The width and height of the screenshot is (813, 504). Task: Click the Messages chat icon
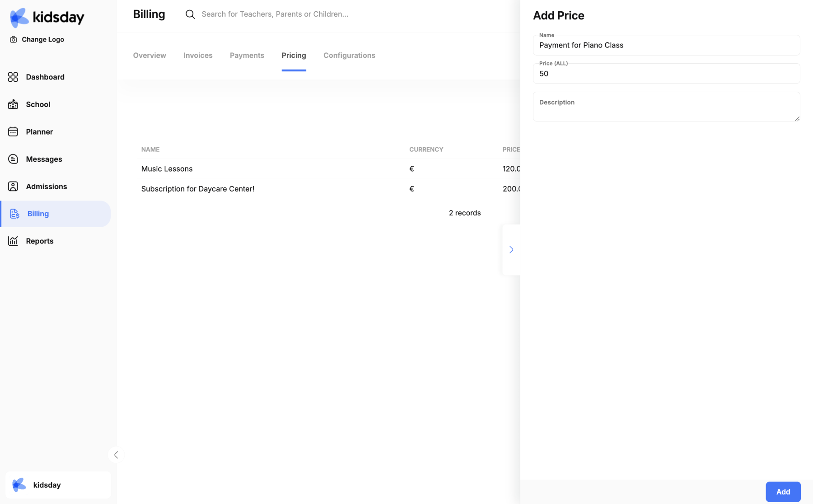tap(13, 159)
